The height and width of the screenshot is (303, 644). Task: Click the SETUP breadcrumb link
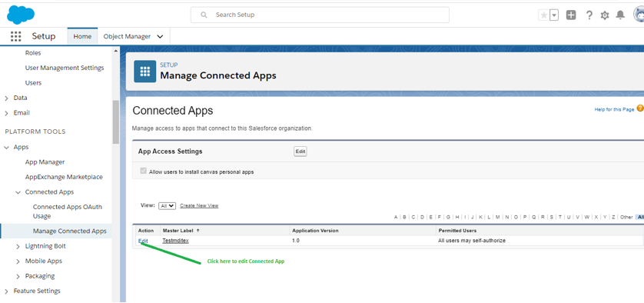click(169, 65)
